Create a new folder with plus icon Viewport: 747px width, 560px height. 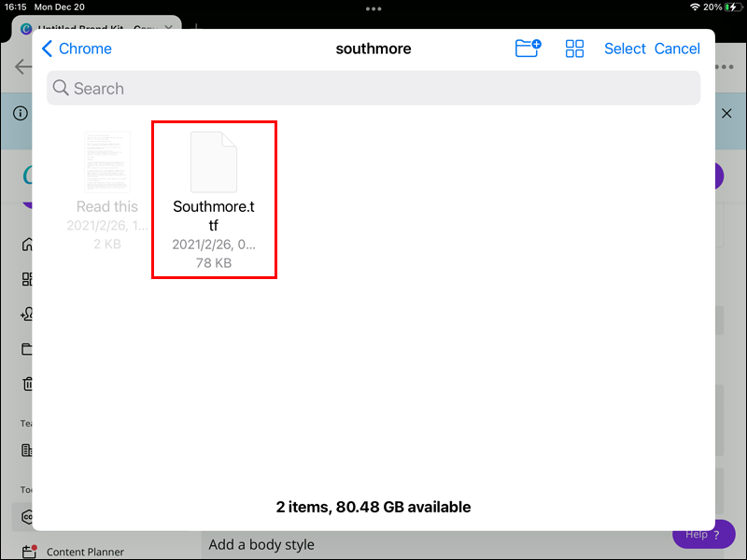click(528, 49)
